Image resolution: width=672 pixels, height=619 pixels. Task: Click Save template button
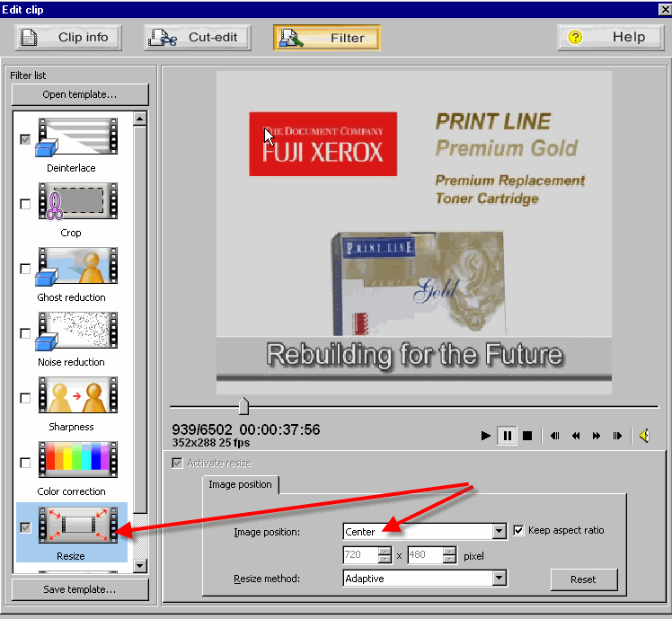click(x=80, y=589)
